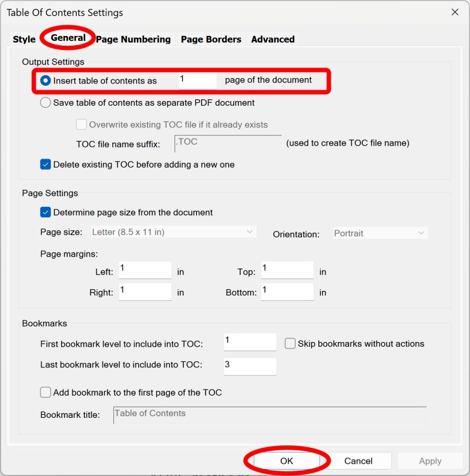Open the General tab
The image size is (470, 476).
[68, 38]
